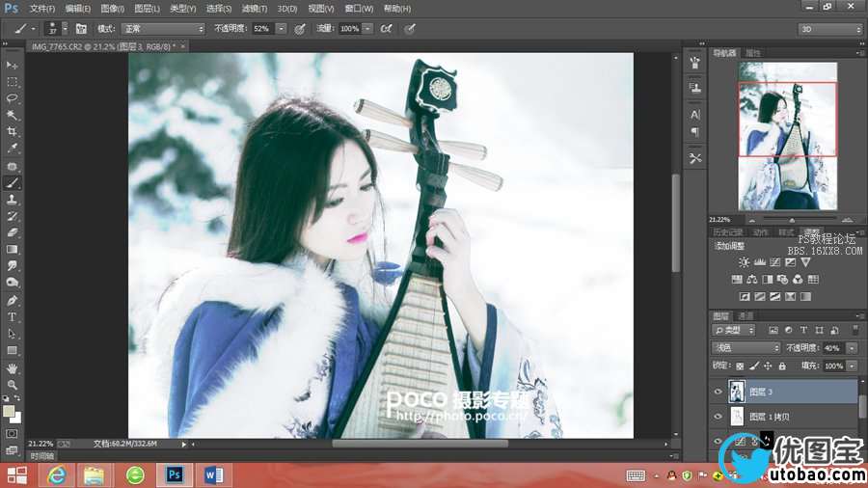Select the Hand tool

point(12,368)
